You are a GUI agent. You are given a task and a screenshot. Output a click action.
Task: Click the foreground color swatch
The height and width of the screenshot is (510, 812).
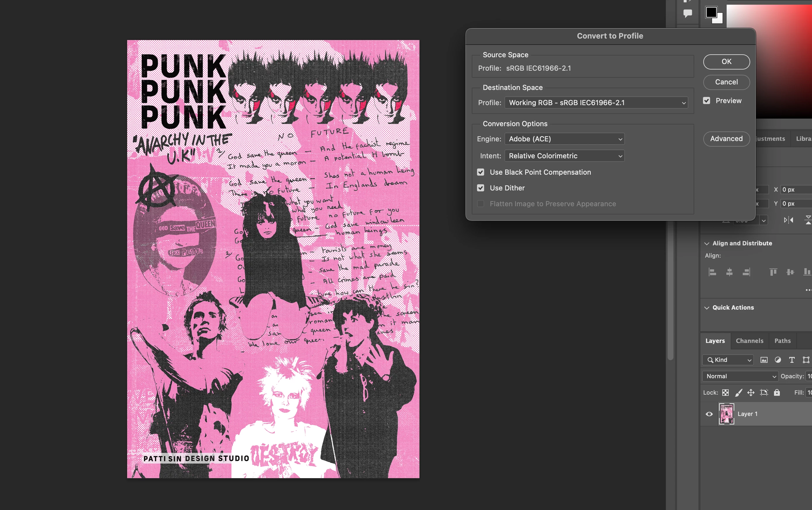(711, 13)
